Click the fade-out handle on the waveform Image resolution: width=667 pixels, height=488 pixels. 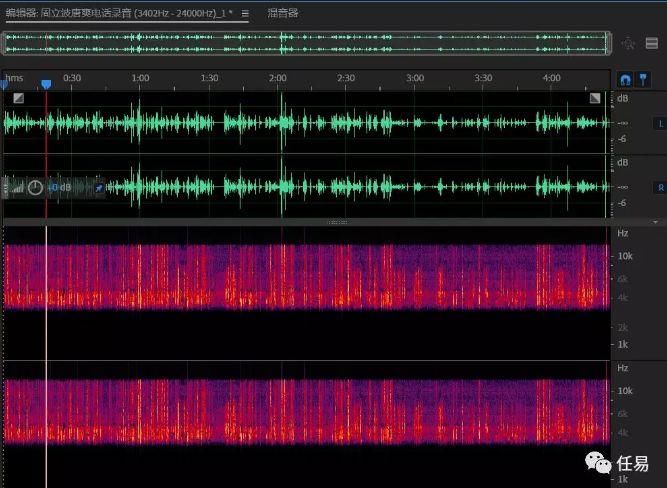click(595, 98)
